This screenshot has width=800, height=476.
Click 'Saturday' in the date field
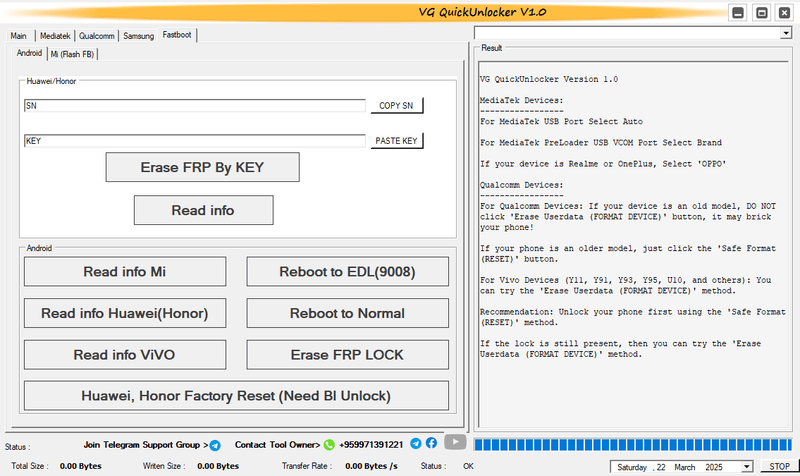(632, 467)
